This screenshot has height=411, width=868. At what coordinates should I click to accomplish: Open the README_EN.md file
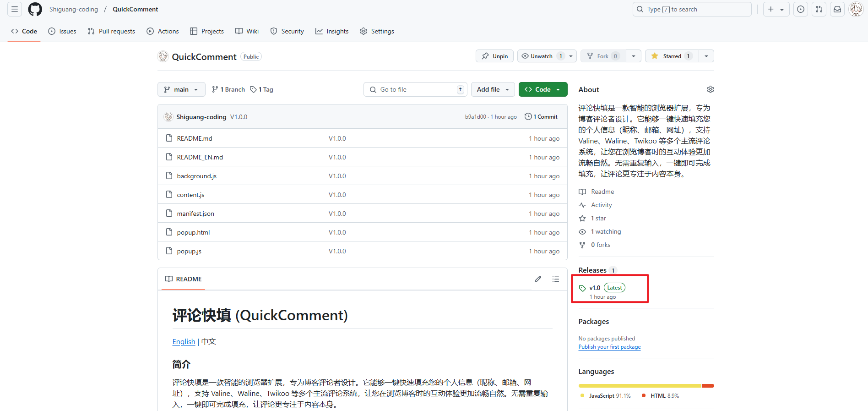[x=200, y=157]
